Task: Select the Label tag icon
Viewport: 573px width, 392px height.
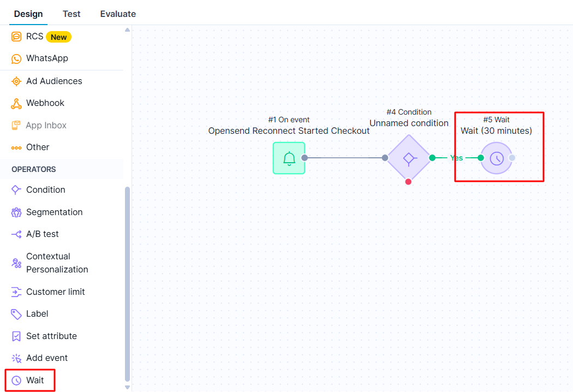Action: click(x=16, y=314)
